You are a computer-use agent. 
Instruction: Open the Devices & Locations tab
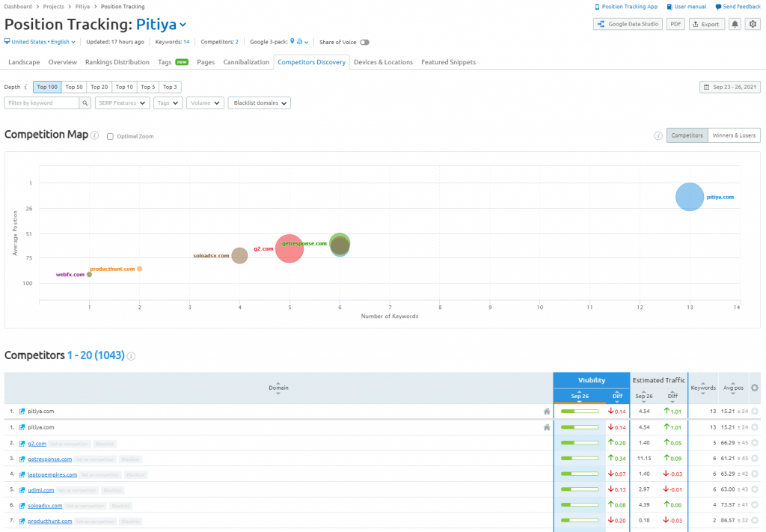pos(384,62)
